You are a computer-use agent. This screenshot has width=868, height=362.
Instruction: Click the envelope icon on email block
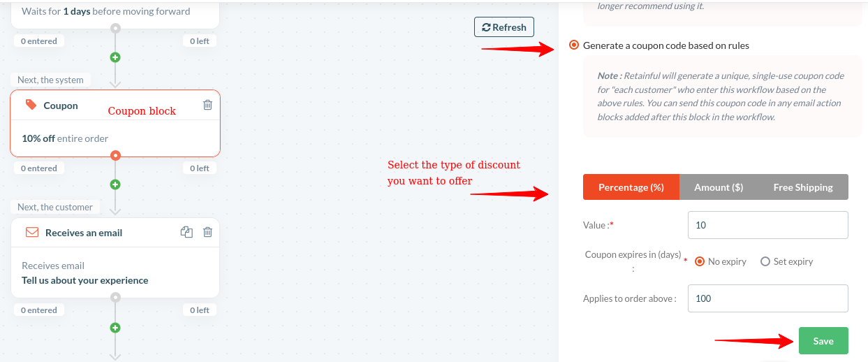coord(31,232)
